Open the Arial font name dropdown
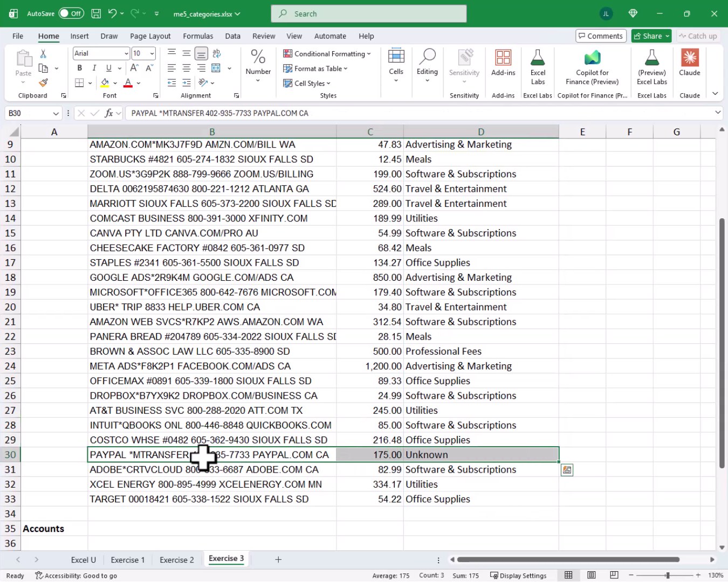This screenshot has width=728, height=582. pyautogui.click(x=126, y=53)
